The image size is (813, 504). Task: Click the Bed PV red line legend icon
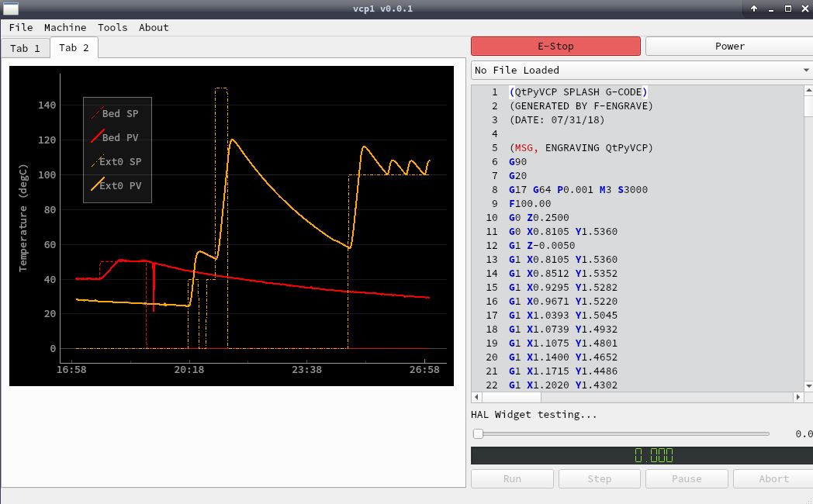[x=97, y=136]
